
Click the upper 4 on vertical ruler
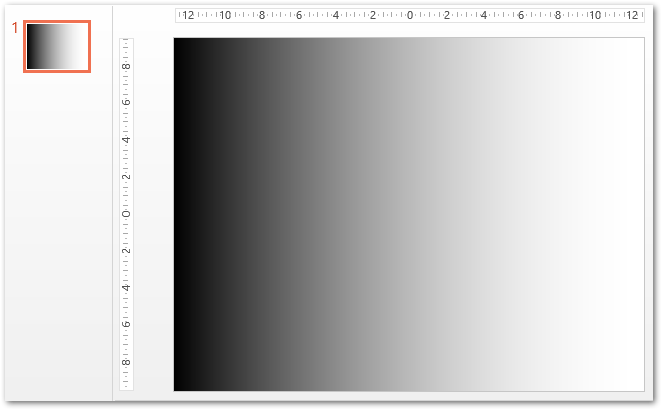126,140
